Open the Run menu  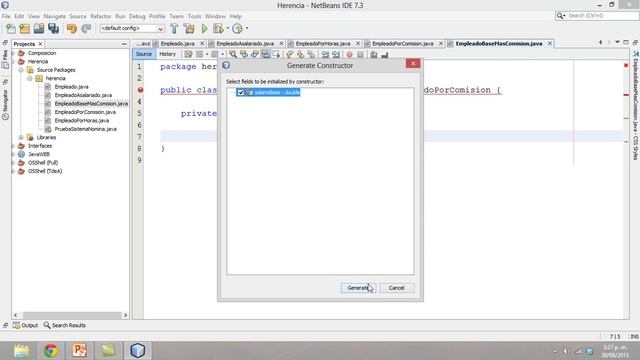pyautogui.click(x=120, y=16)
